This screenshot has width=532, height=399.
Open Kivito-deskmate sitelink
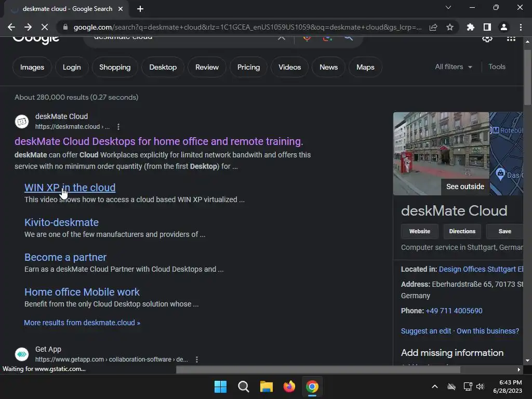(61, 222)
